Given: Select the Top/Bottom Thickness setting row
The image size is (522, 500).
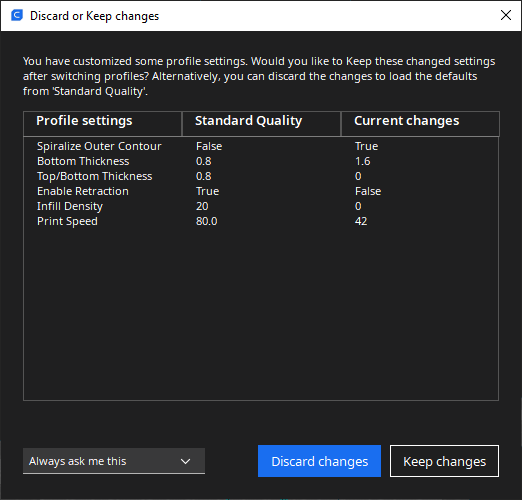Looking at the screenshot, I should (261, 176).
